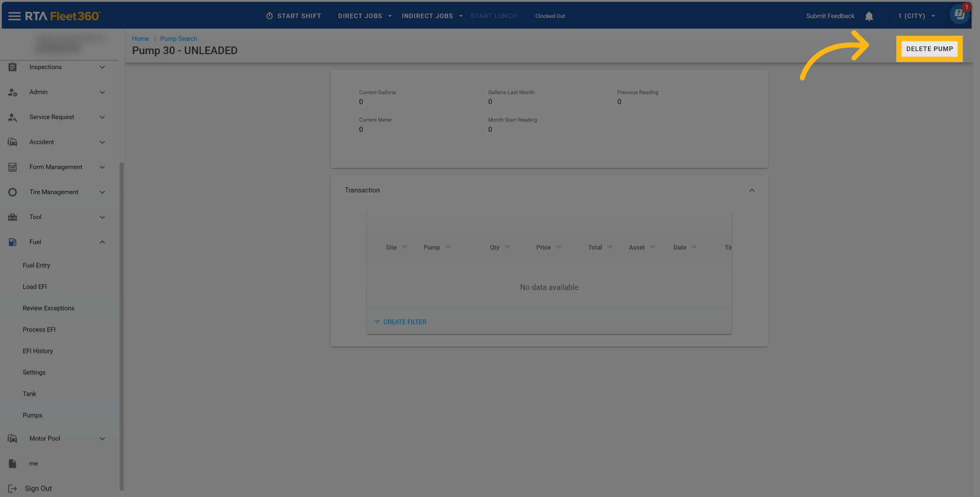Click the Tool toolbox icon in sidebar
The height and width of the screenshot is (497, 980).
pyautogui.click(x=13, y=217)
